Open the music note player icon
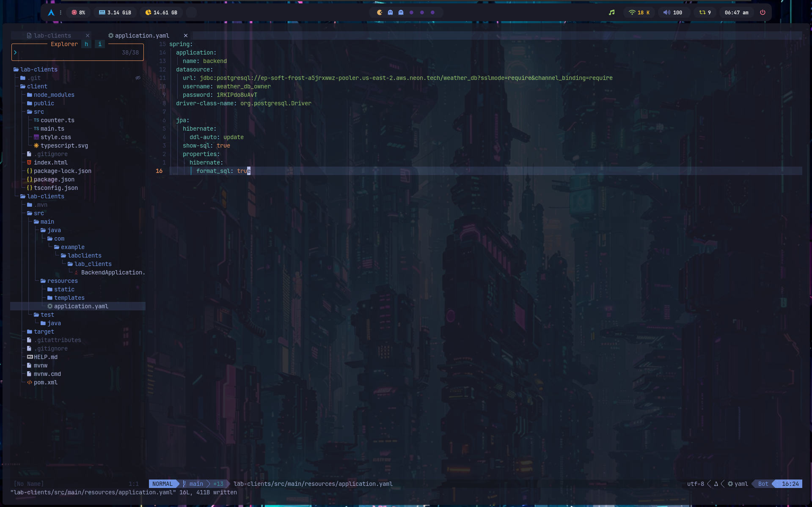 point(611,13)
